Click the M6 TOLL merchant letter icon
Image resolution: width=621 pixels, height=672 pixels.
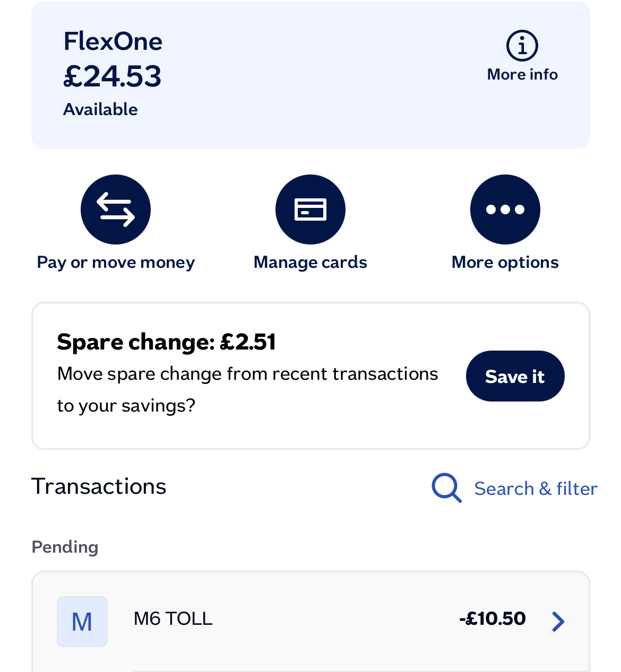[82, 621]
